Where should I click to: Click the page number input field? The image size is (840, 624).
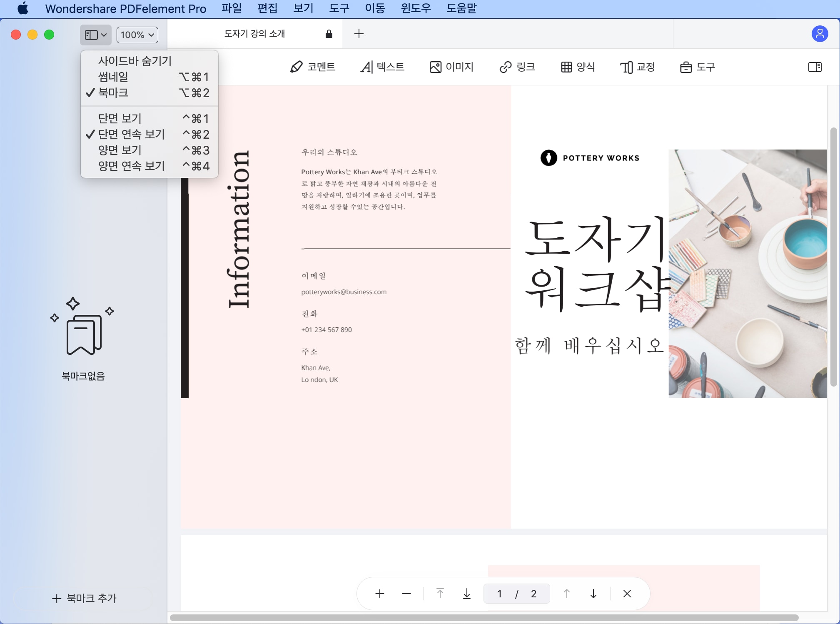(x=516, y=594)
